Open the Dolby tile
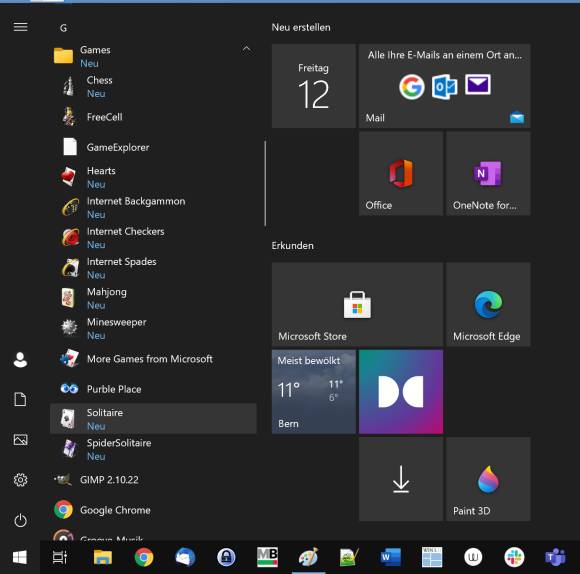Viewport: 580px width, 574px height. (x=401, y=392)
